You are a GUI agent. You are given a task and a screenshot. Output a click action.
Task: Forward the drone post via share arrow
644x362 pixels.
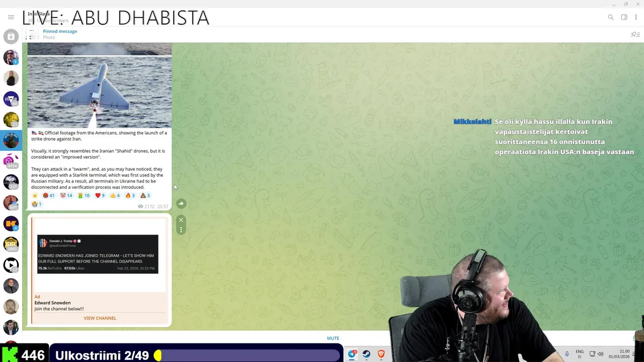click(181, 204)
